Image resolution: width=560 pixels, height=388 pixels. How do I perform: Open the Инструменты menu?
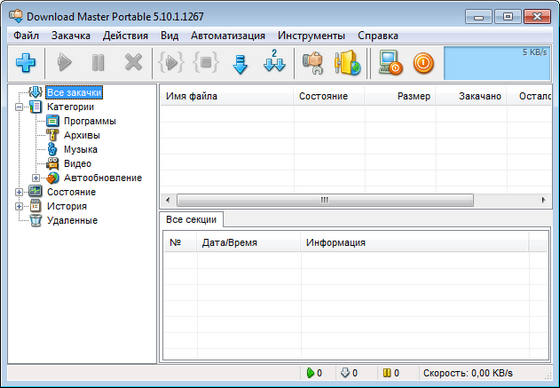point(311,36)
